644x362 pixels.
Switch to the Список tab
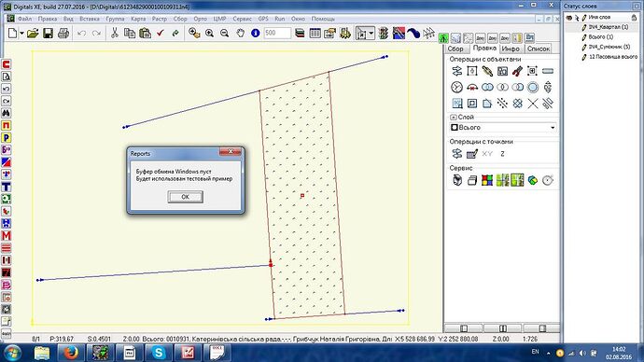tap(538, 49)
